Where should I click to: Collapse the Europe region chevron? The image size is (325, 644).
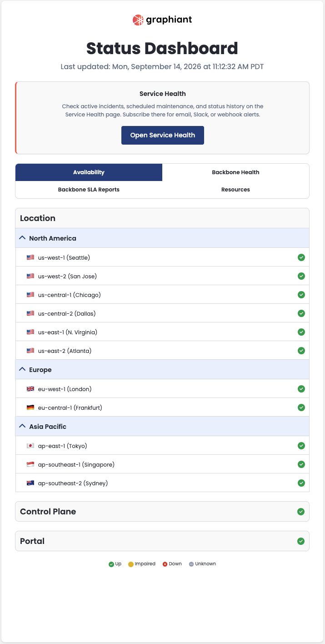tap(22, 369)
